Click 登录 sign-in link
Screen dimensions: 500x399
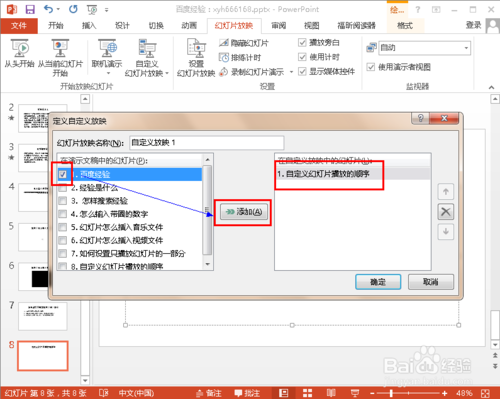[x=473, y=25]
